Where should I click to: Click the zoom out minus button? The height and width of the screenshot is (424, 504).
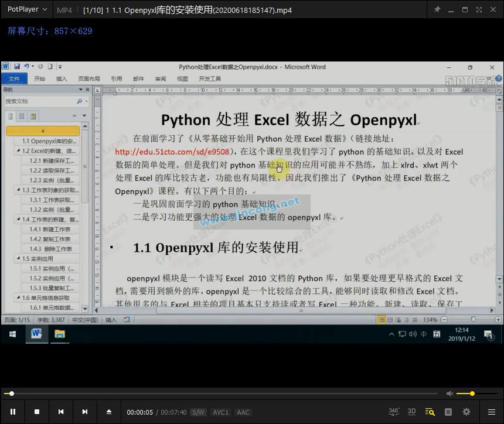(x=444, y=320)
